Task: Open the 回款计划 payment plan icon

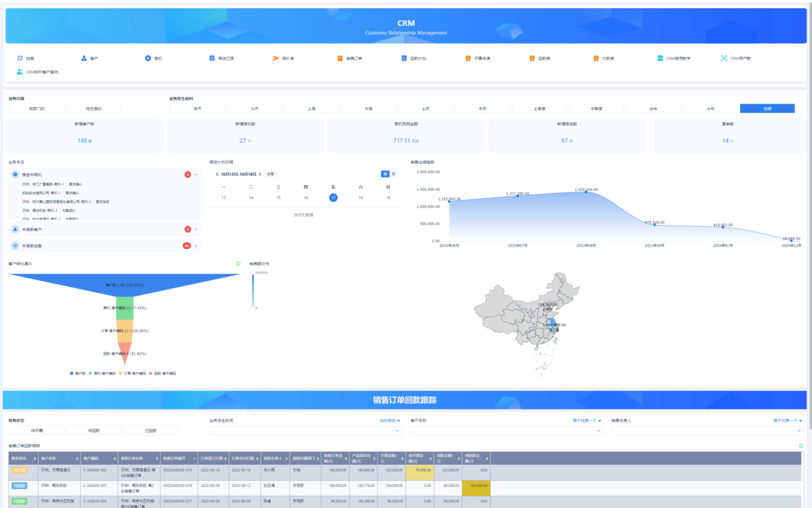Action: 404,58
